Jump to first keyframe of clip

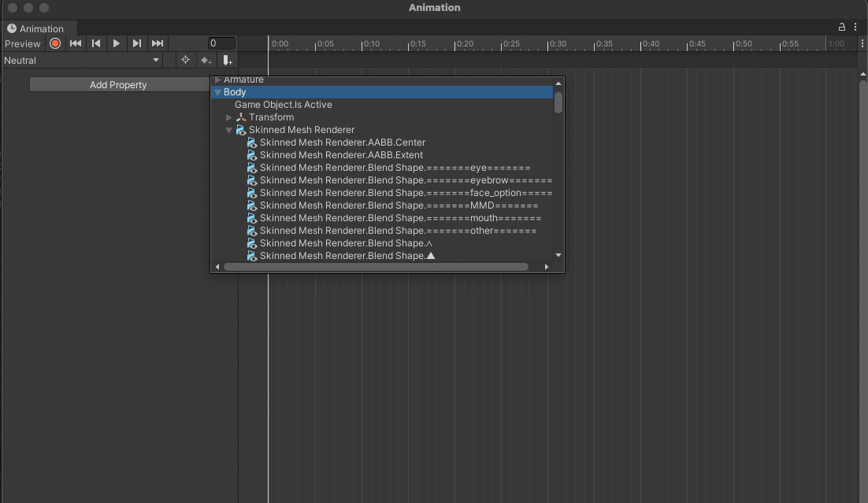click(76, 43)
